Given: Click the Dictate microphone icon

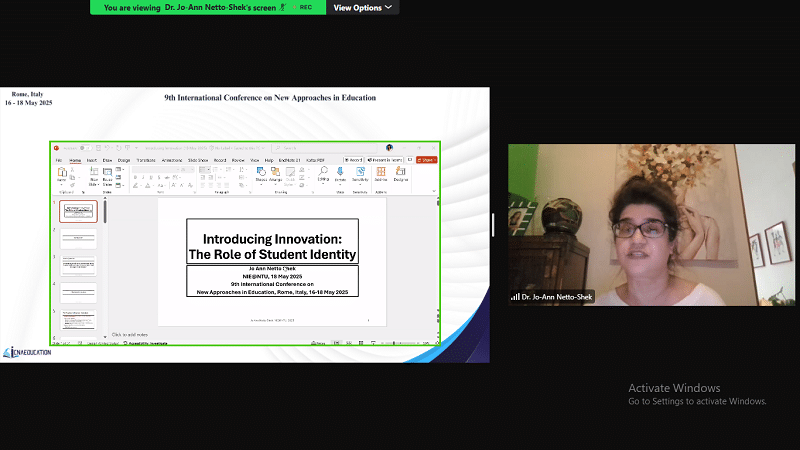Looking at the screenshot, I should [x=341, y=175].
